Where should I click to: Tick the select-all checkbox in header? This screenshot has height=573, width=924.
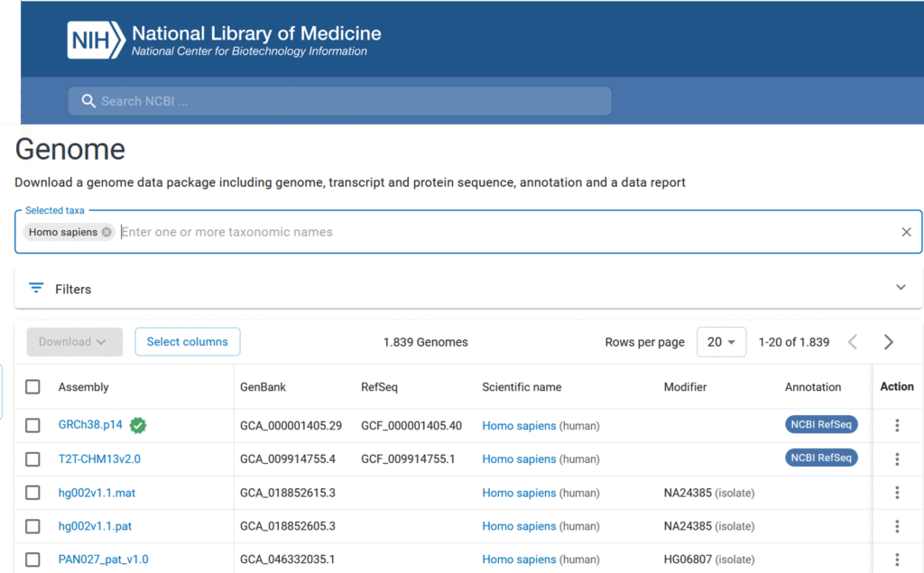[33, 387]
